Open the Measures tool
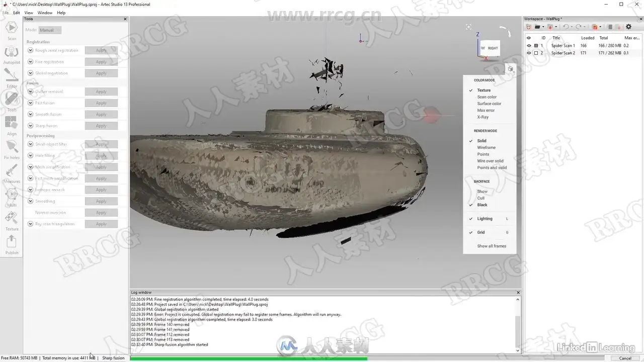This screenshot has width=644, height=362. (12, 173)
